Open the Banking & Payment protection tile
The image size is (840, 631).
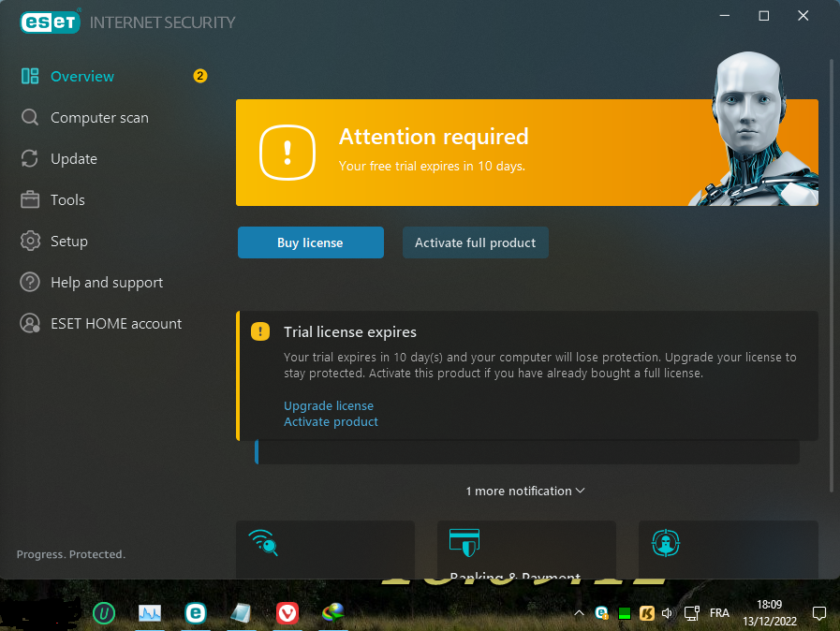[526, 549]
